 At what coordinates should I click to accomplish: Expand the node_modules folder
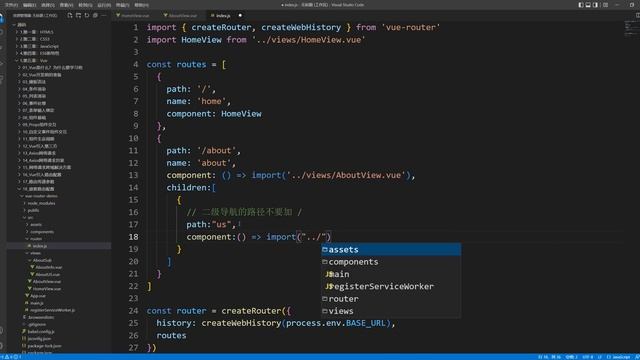pos(41,203)
